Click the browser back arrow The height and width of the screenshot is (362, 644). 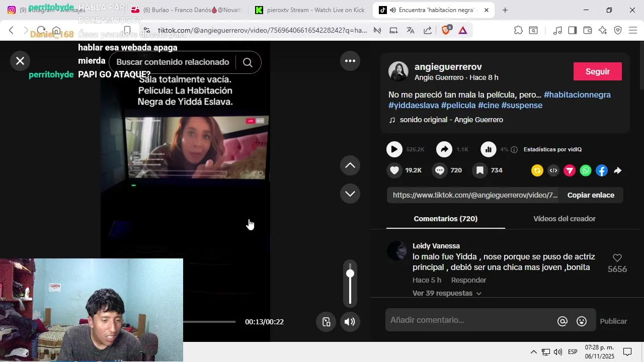tap(11, 30)
